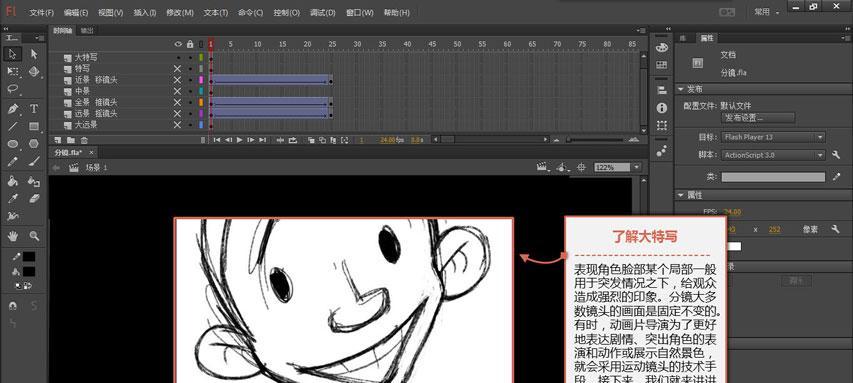
Task: Click the Center Stage icon
Action: coord(581,168)
